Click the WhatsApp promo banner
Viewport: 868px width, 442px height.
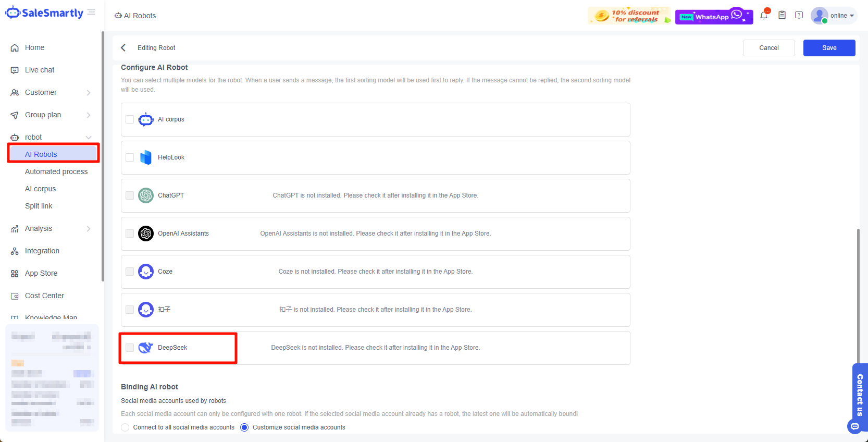714,17
